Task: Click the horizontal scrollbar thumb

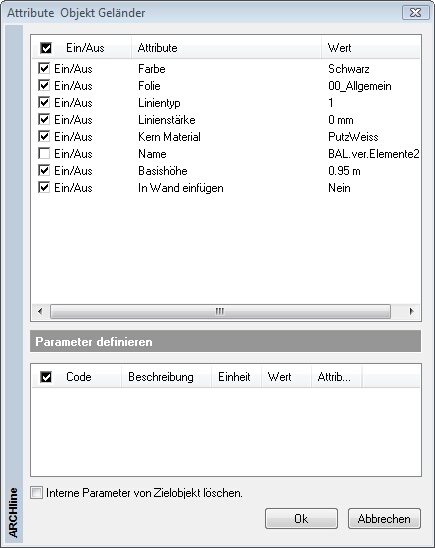Action: click(220, 311)
